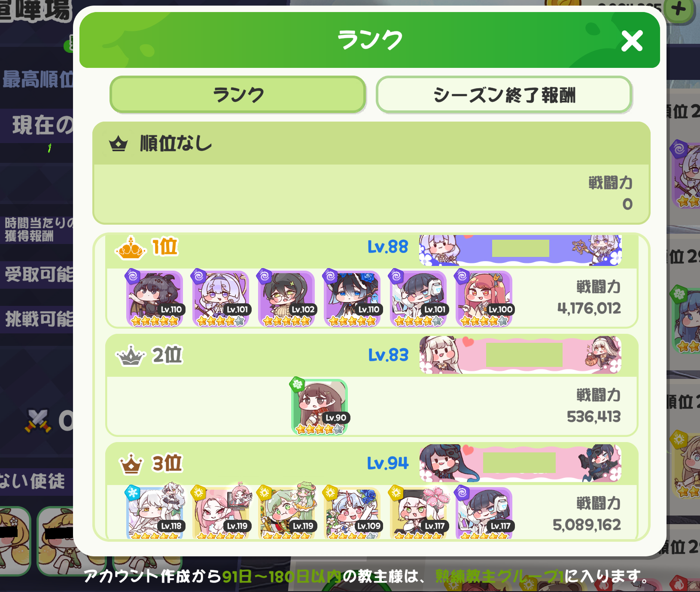The height and width of the screenshot is (592, 700).
Task: Click the crossed swords icon on the left
Action: (x=38, y=421)
